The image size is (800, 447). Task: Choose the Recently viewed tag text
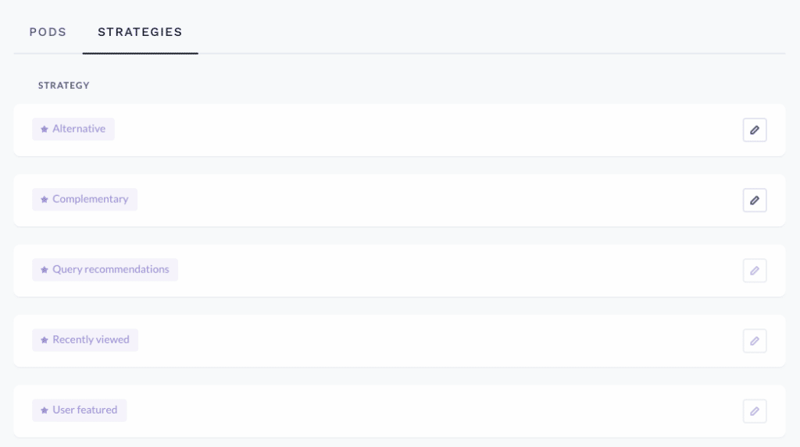(91, 340)
